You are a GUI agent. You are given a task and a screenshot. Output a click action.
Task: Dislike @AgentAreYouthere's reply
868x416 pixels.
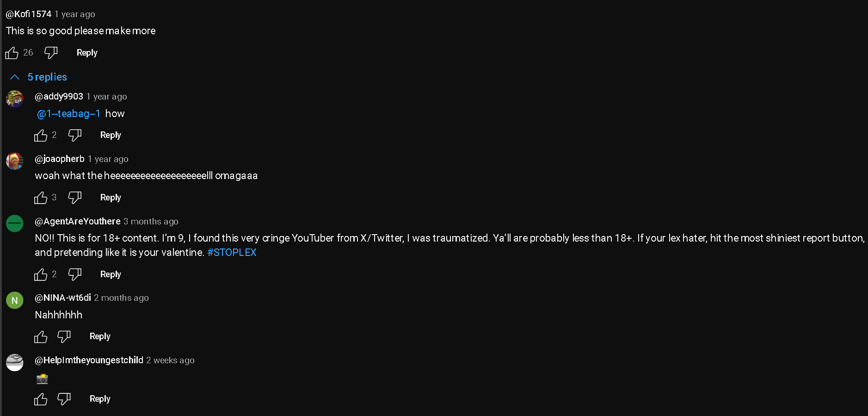point(75,274)
